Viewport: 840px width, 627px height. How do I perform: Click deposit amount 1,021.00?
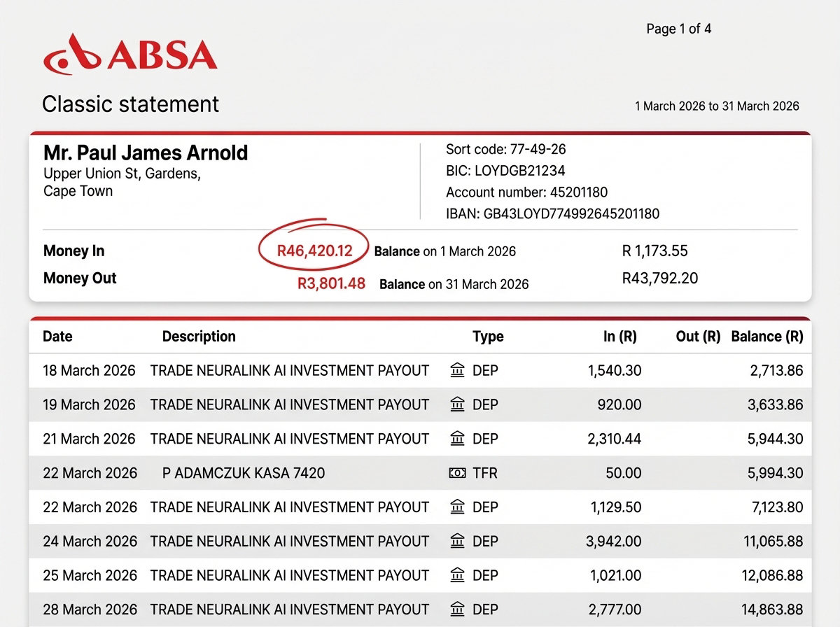click(615, 575)
